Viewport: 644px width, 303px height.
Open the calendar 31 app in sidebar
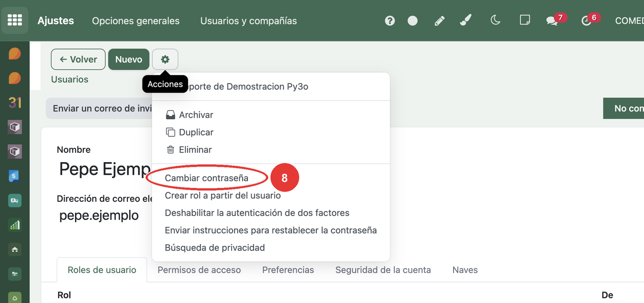point(15,102)
